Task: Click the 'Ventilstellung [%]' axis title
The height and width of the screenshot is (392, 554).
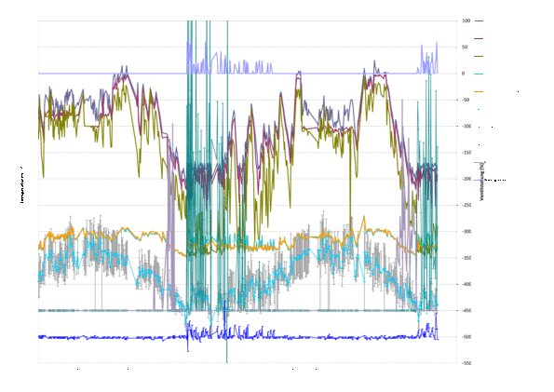Action: pyautogui.click(x=482, y=181)
